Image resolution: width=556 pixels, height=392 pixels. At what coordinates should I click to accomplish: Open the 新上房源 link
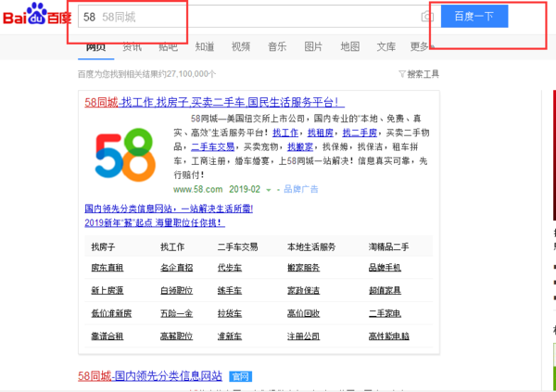107,291
